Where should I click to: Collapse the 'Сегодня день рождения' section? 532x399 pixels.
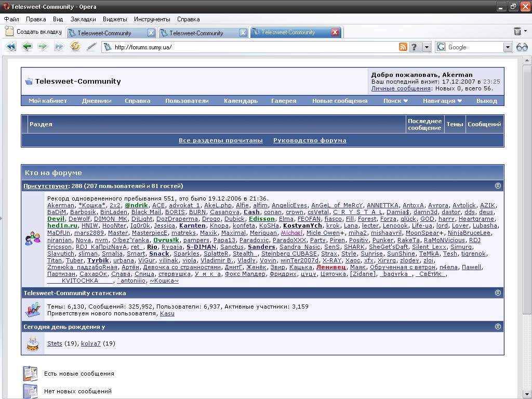click(498, 326)
